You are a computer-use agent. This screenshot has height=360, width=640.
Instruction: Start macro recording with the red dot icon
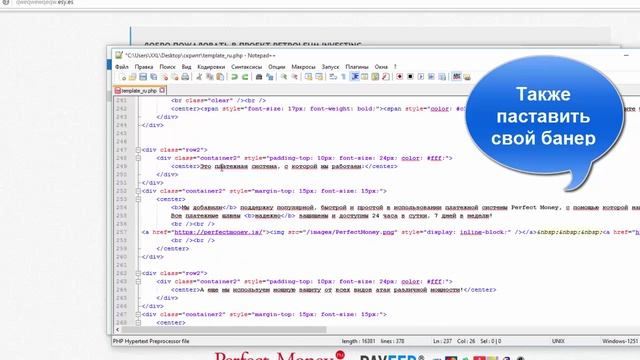point(400,77)
